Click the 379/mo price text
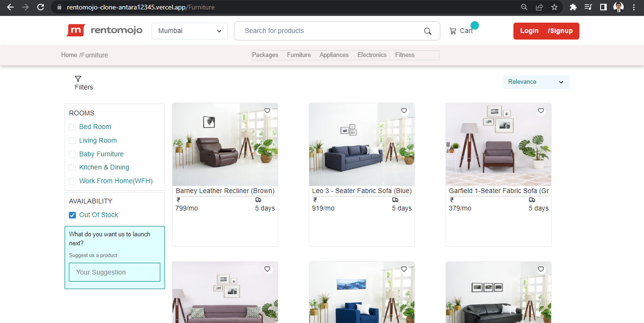The width and height of the screenshot is (644, 323). (460, 209)
